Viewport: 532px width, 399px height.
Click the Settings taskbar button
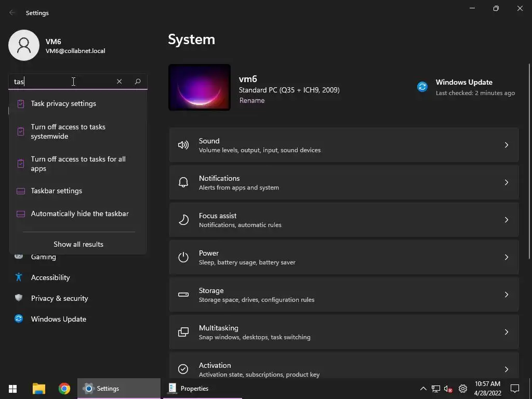click(x=119, y=389)
